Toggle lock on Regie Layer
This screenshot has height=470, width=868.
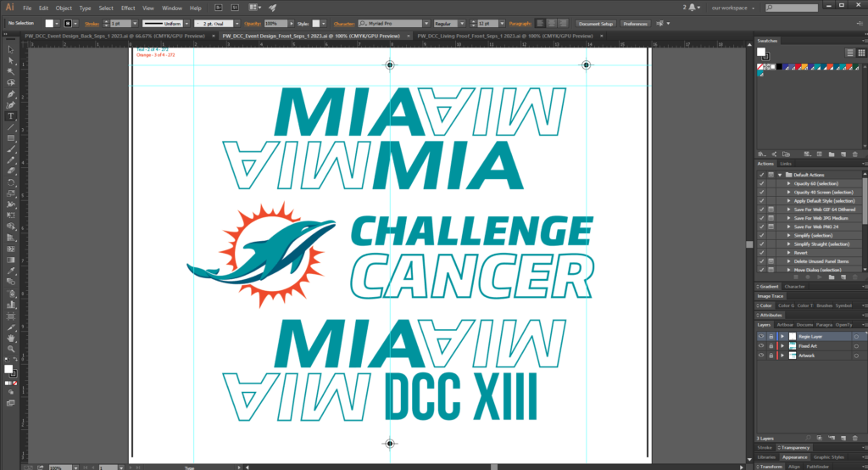pos(771,337)
